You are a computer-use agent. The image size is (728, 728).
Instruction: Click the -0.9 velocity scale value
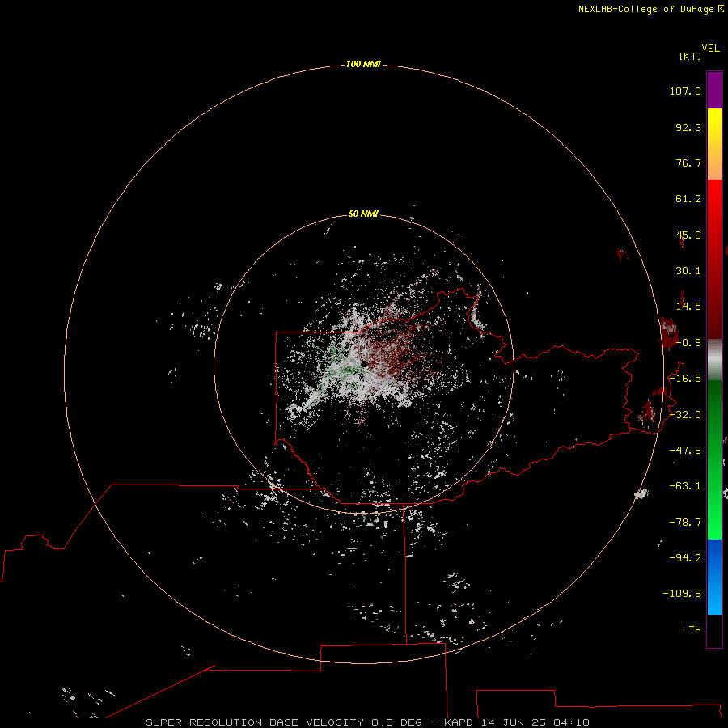point(688,343)
